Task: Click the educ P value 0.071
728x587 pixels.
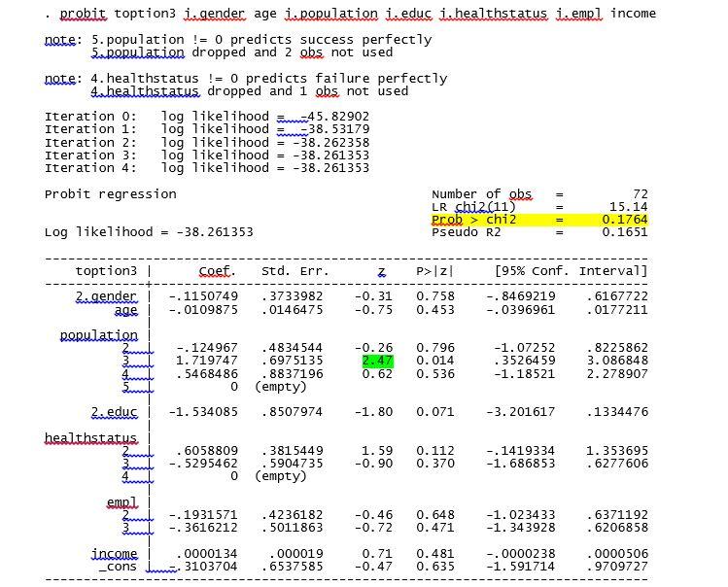Action: pyautogui.click(x=435, y=412)
